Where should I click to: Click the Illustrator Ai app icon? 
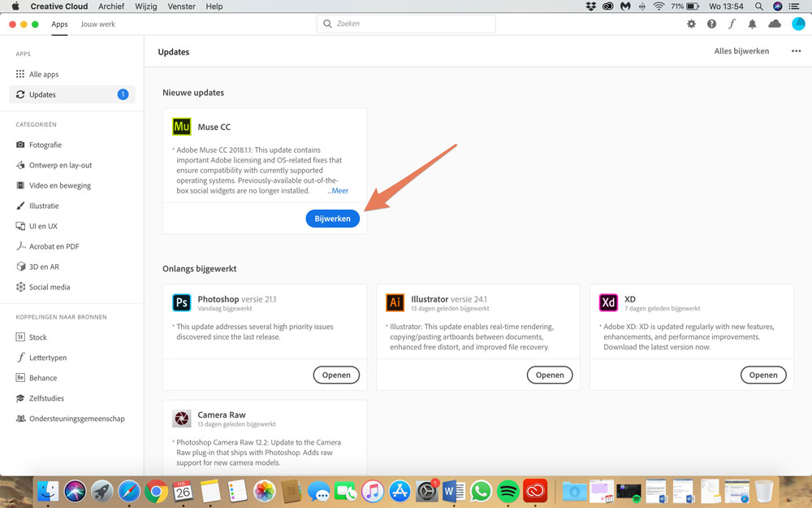click(x=395, y=302)
